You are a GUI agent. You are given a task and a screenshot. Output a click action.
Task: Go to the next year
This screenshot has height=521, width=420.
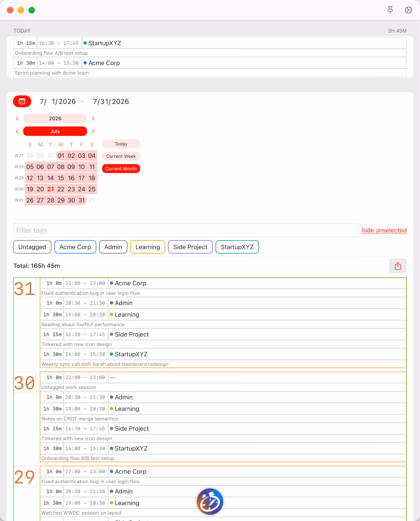point(93,119)
